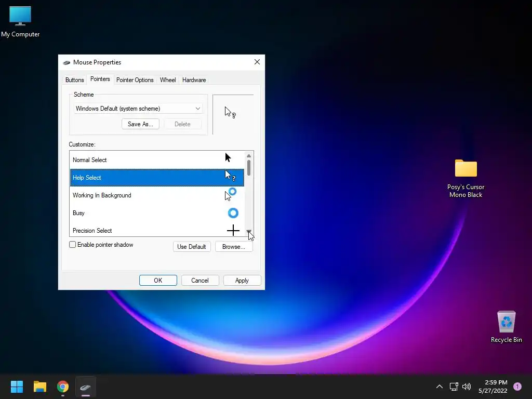The image size is (532, 399).
Task: Switch to the Pointer Options tab
Action: tap(135, 79)
